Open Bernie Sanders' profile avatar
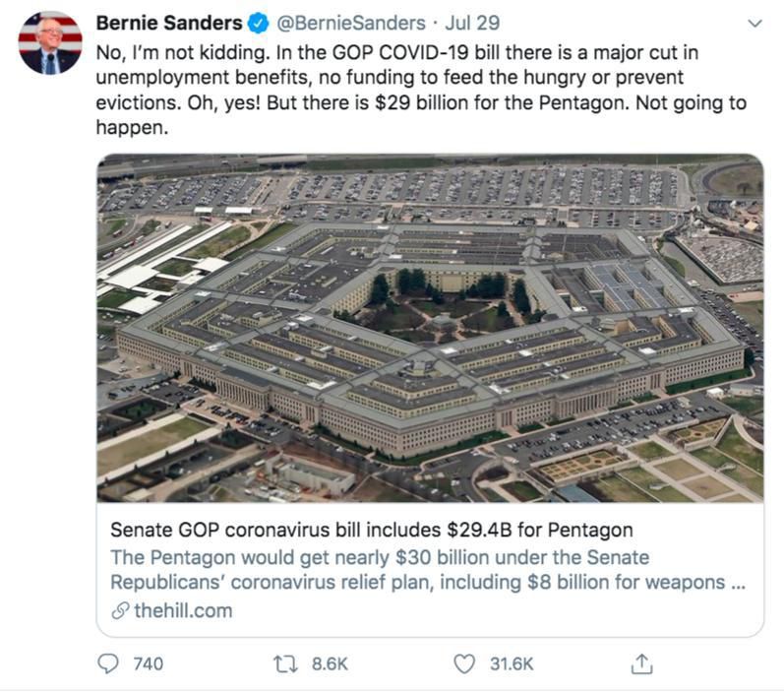The image size is (784, 693). (x=50, y=43)
